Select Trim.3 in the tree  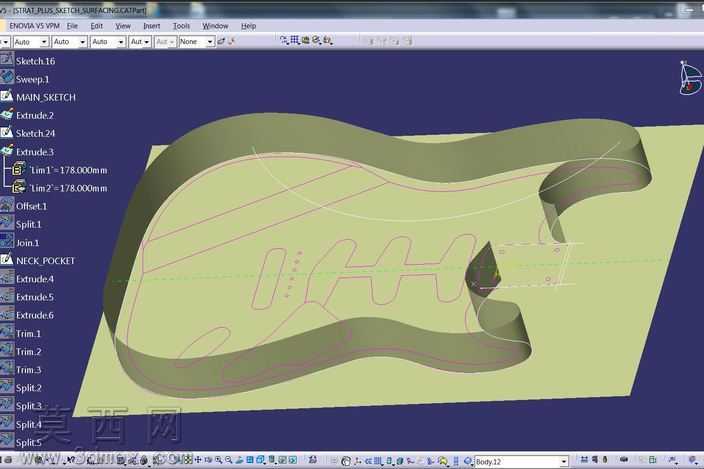point(28,370)
